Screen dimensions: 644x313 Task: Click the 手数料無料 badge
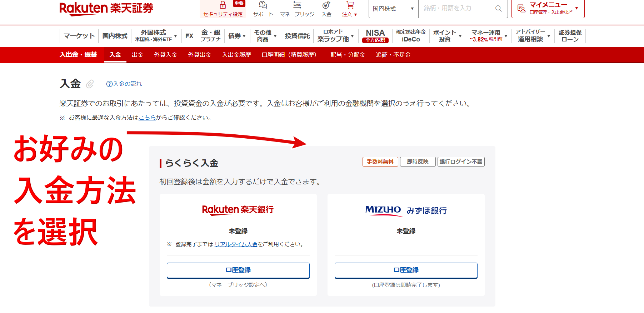pos(380,162)
